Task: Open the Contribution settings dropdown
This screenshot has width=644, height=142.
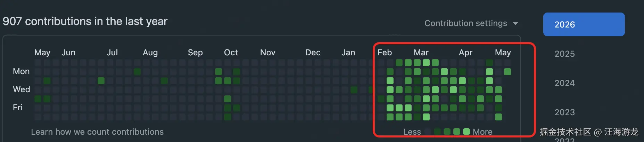Action: click(471, 23)
